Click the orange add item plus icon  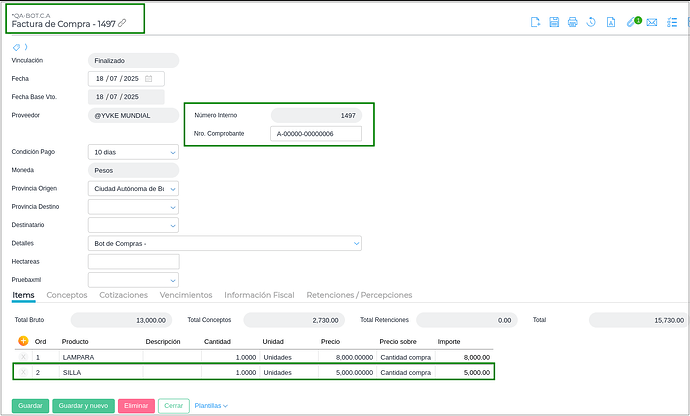pyautogui.click(x=24, y=341)
